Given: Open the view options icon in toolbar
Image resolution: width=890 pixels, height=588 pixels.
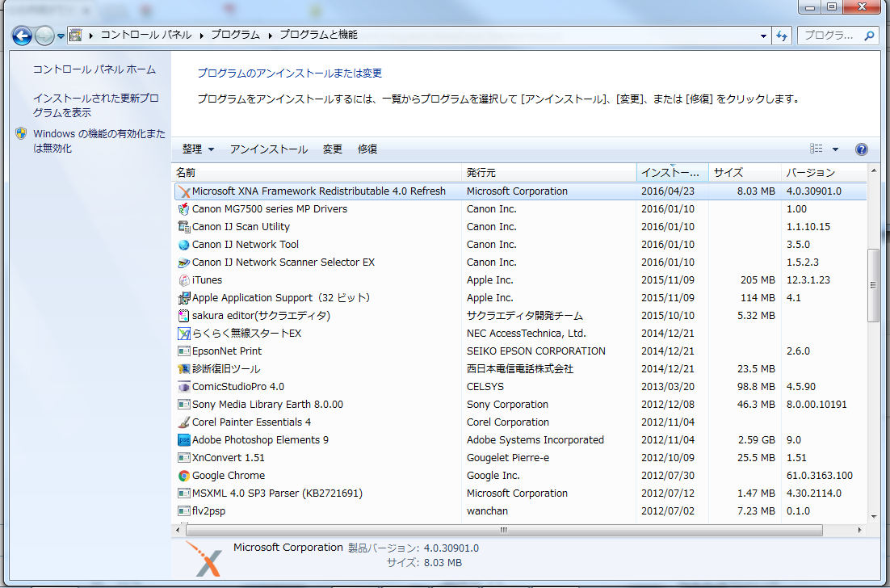Looking at the screenshot, I should coord(817,149).
